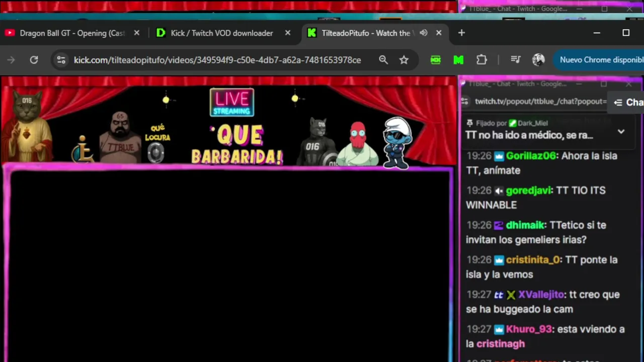Image resolution: width=644 pixels, height=362 pixels.
Task: Open the Chrome profile avatar
Action: [538, 60]
